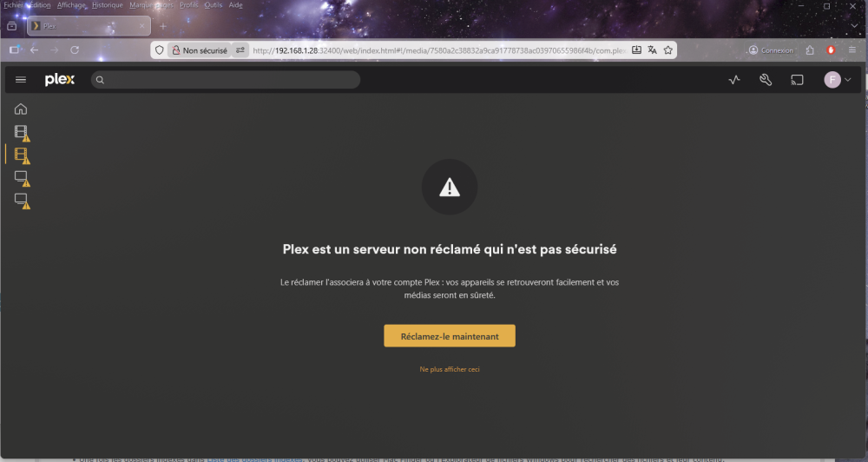Screen dimensions: 868x462
Task: Expand the list all tabs chevron
Action: [x=854, y=26]
